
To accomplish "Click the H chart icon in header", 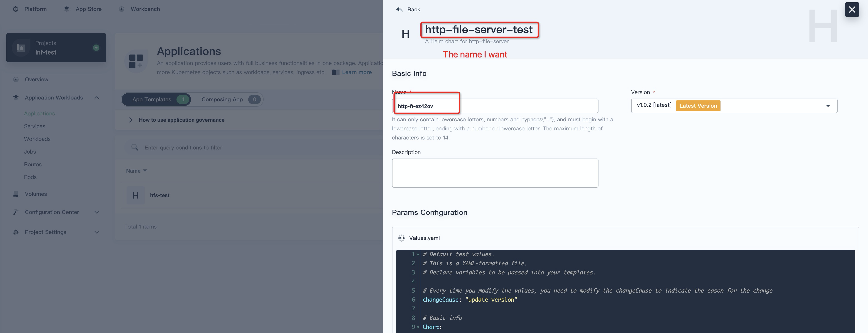I will (x=406, y=34).
